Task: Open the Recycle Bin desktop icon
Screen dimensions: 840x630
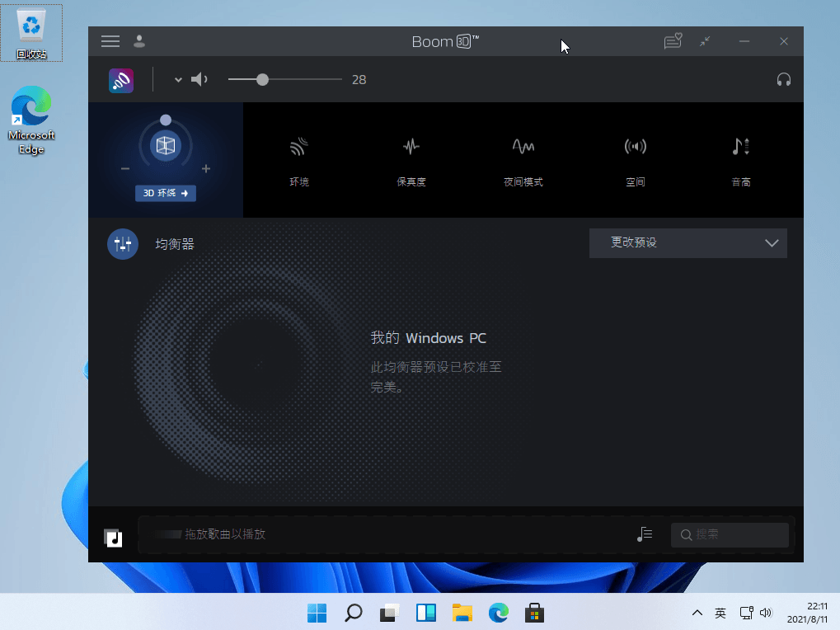Action: pos(31,33)
